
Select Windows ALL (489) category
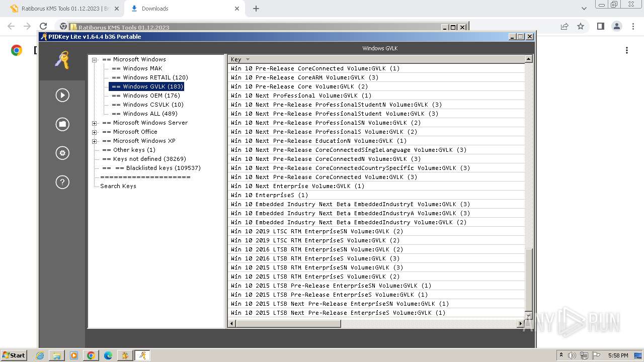pyautogui.click(x=144, y=114)
